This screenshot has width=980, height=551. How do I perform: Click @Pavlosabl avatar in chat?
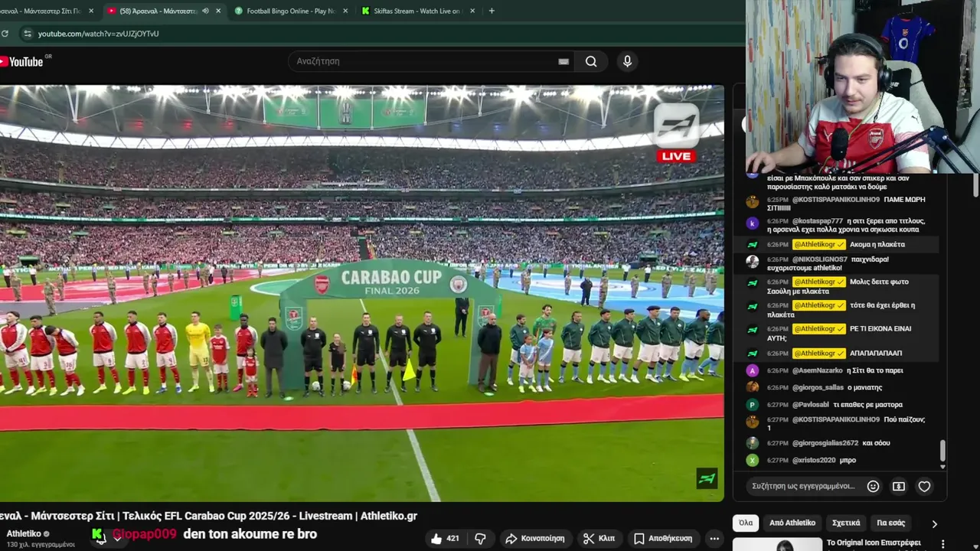[x=753, y=405]
